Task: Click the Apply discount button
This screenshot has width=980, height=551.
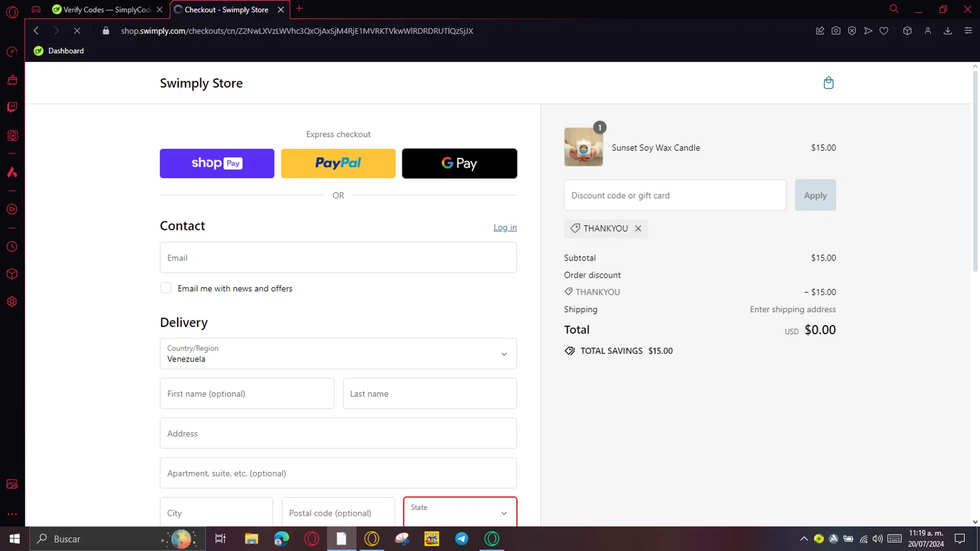Action: point(815,195)
